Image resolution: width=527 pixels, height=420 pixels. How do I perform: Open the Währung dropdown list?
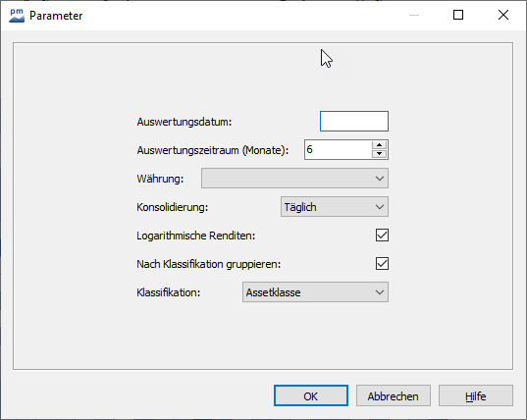click(x=294, y=178)
